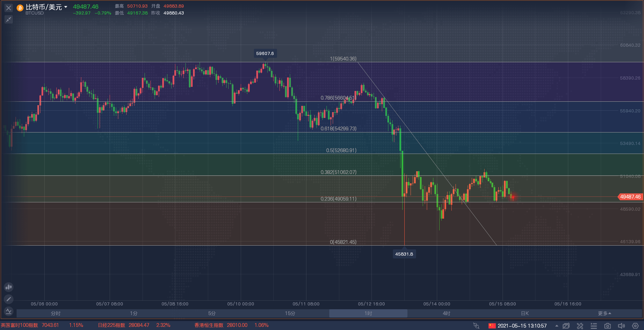Click the 59607.6 high price label

265,53
